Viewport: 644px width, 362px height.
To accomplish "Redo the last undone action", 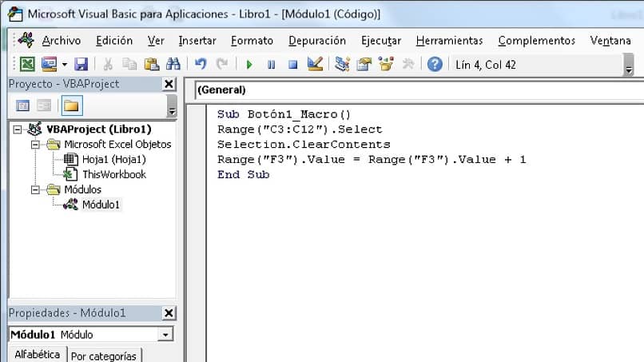I will click(x=222, y=64).
